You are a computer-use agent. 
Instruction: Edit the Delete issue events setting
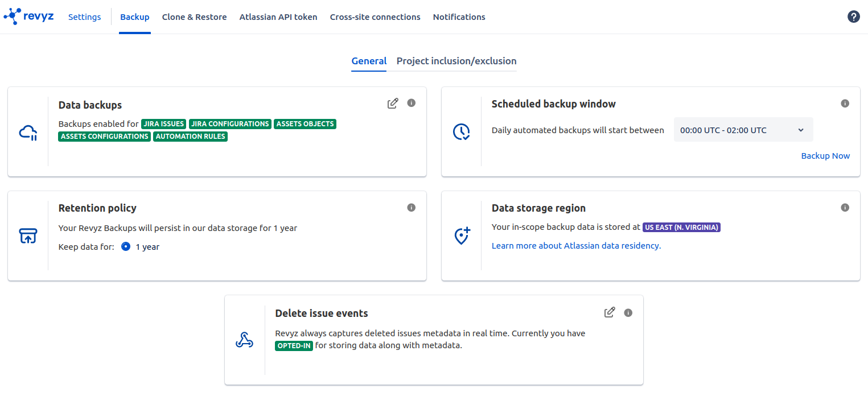click(610, 312)
